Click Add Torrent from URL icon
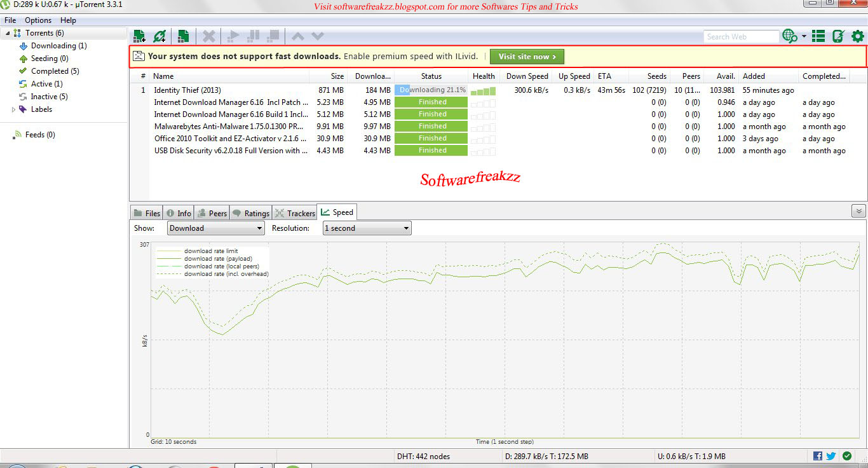868x468 pixels. [159, 36]
